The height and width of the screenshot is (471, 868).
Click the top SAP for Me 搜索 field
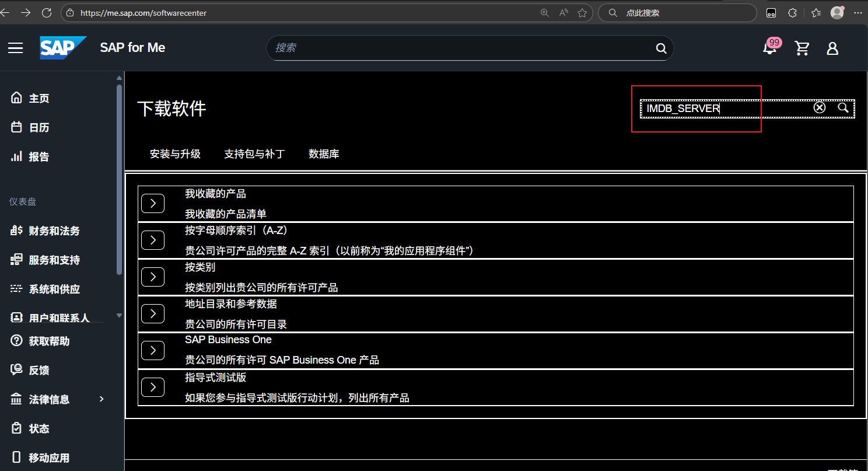point(461,48)
